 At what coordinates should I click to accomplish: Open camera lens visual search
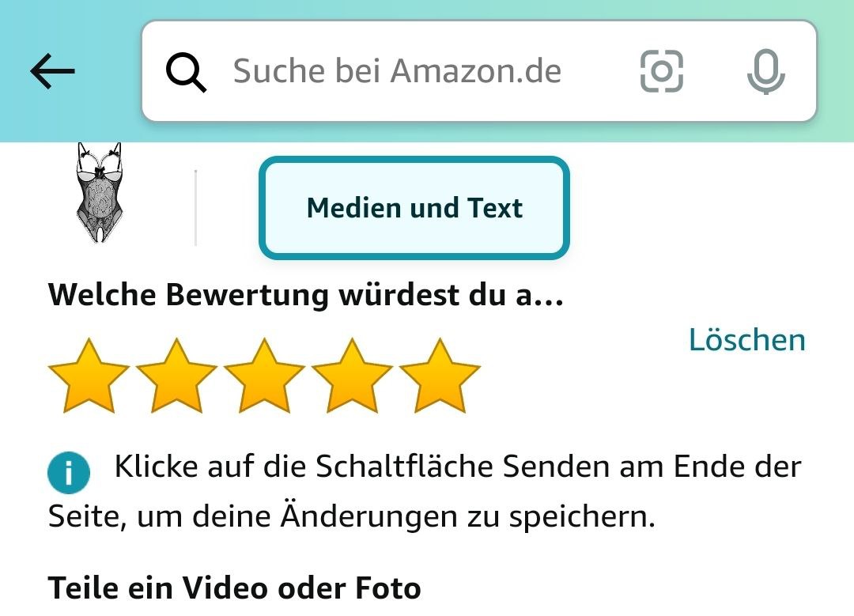661,71
